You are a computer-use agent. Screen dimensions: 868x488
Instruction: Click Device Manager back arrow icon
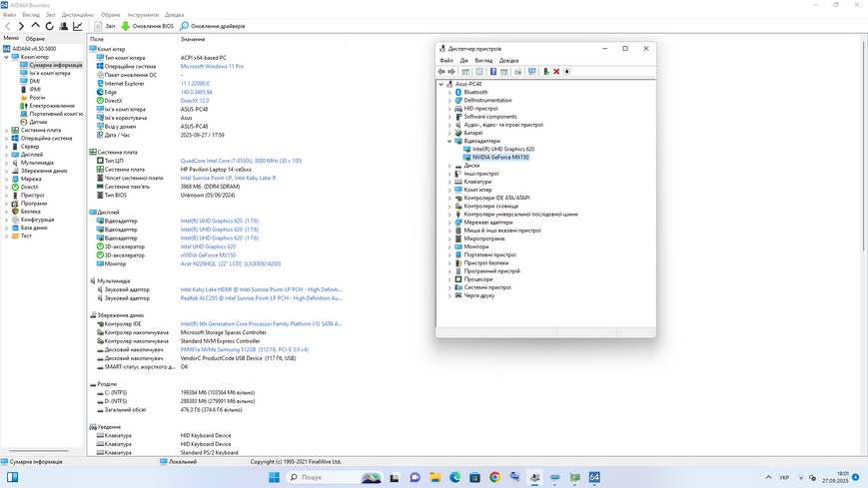[441, 72]
